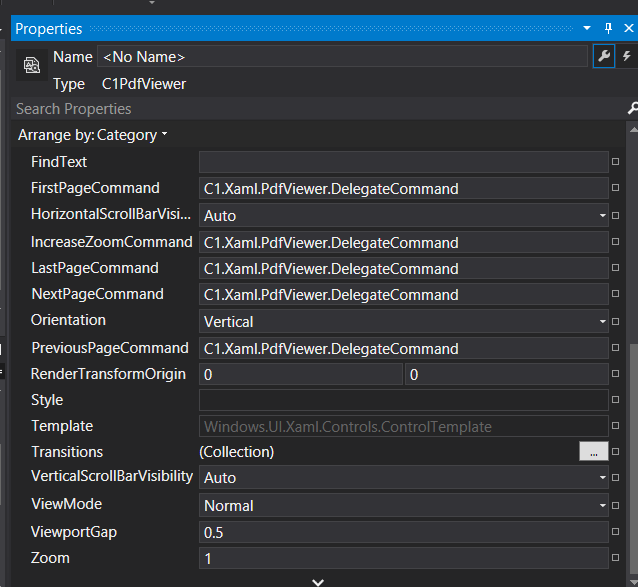This screenshot has height=587, width=638.
Task: Edit RenderTransformOrigin first value
Action: [301, 374]
